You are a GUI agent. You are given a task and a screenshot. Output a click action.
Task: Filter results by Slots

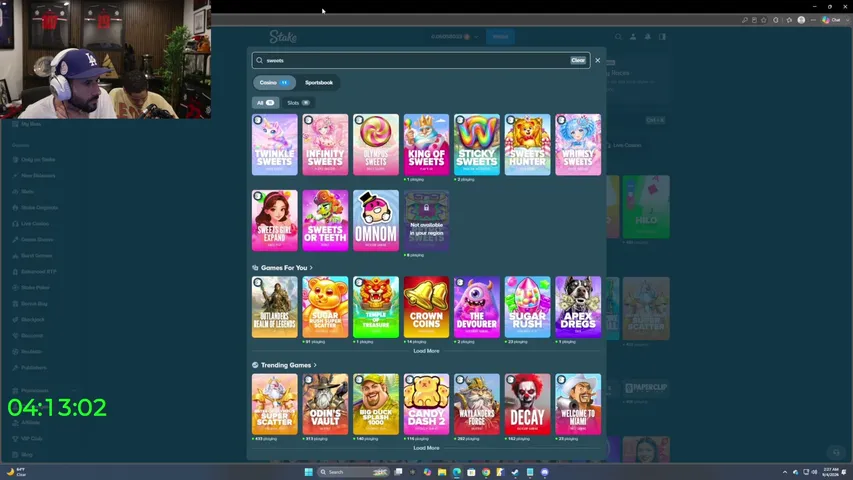coord(298,103)
